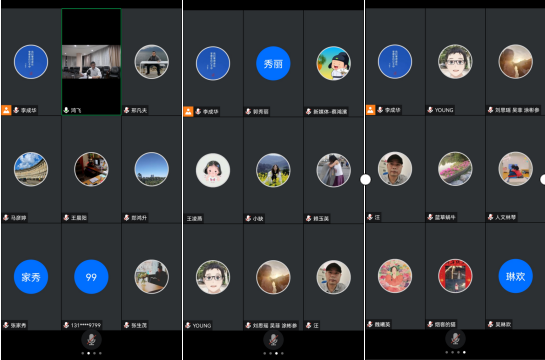Select YOUNG's glasses cartoon avatar on middle screen

coord(213,277)
